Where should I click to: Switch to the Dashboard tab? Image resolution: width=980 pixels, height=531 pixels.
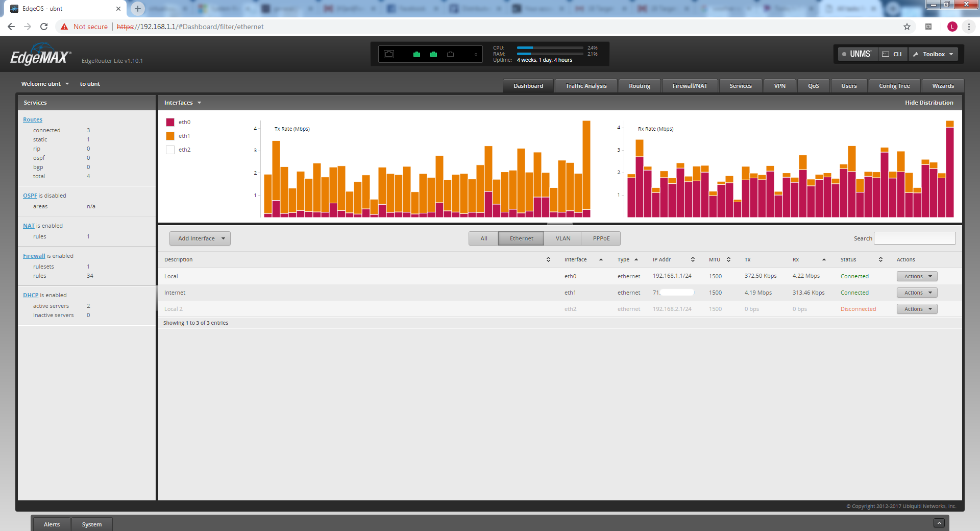pos(528,86)
